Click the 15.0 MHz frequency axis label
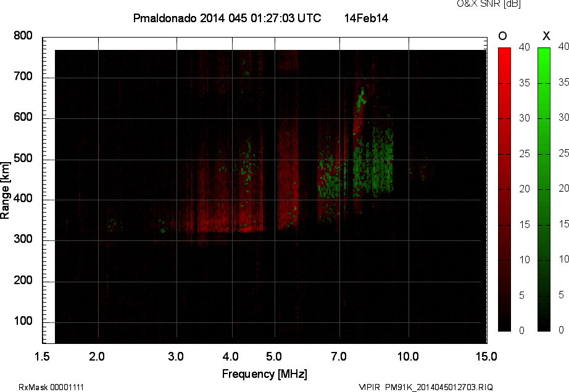The image size is (569, 392). (486, 357)
